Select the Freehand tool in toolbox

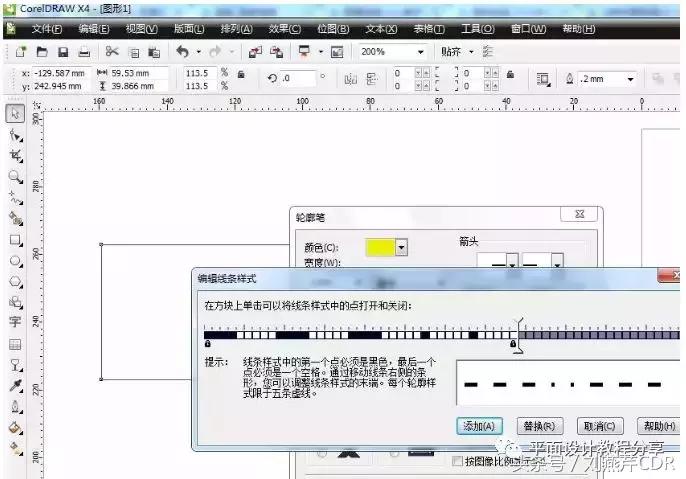(16, 198)
